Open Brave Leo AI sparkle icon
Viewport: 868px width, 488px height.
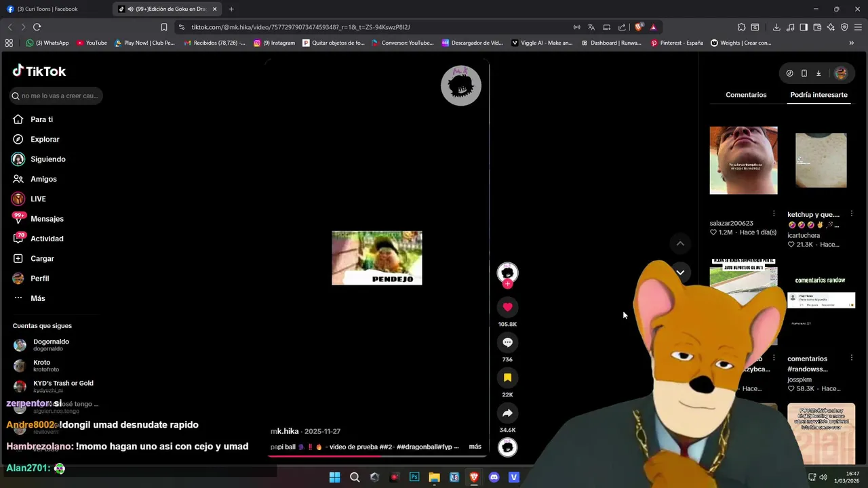click(x=831, y=27)
